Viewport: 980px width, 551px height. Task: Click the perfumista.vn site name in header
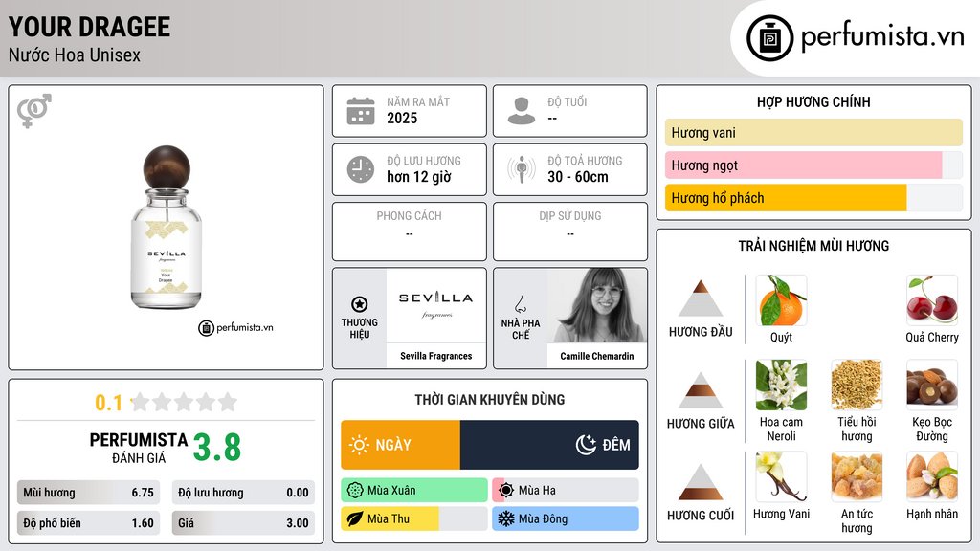tap(882, 36)
